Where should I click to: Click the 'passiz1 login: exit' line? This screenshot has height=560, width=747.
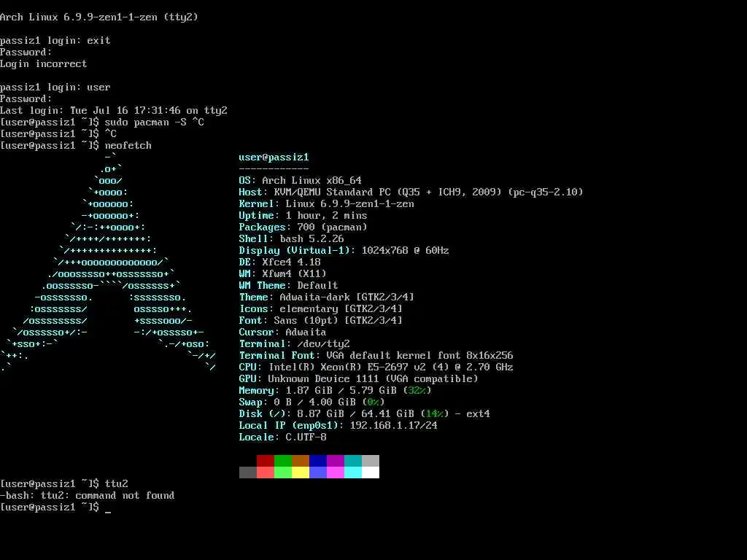coord(55,41)
